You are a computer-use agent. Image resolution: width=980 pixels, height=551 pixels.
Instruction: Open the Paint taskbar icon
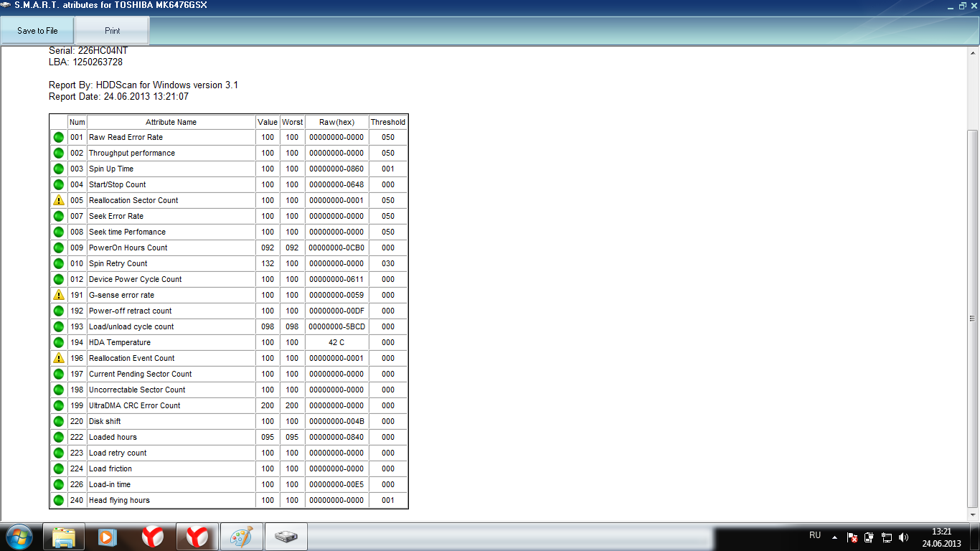(x=241, y=537)
